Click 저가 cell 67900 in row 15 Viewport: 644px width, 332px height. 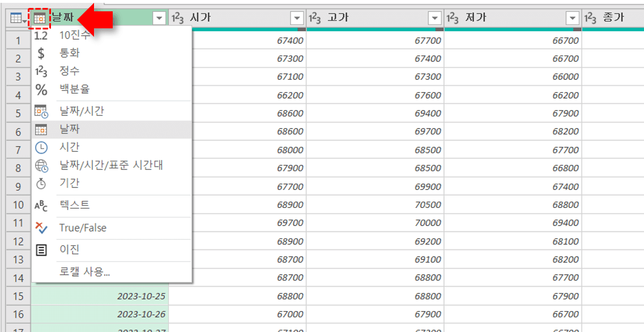coord(513,296)
